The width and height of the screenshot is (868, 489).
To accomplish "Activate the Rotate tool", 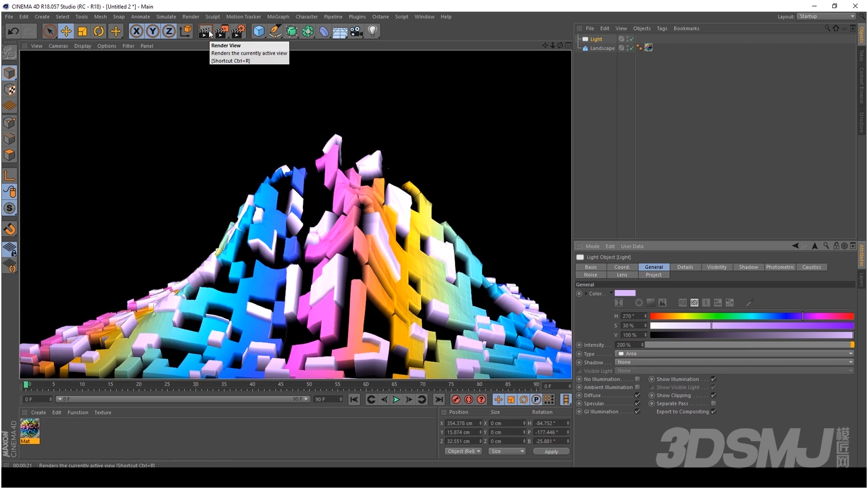I will (99, 31).
